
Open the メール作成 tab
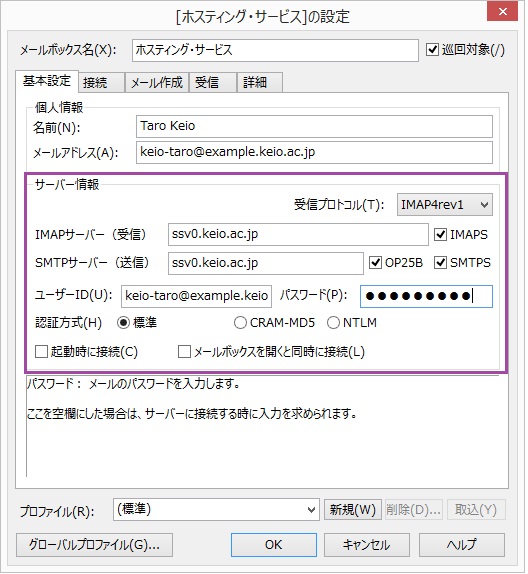point(157,83)
